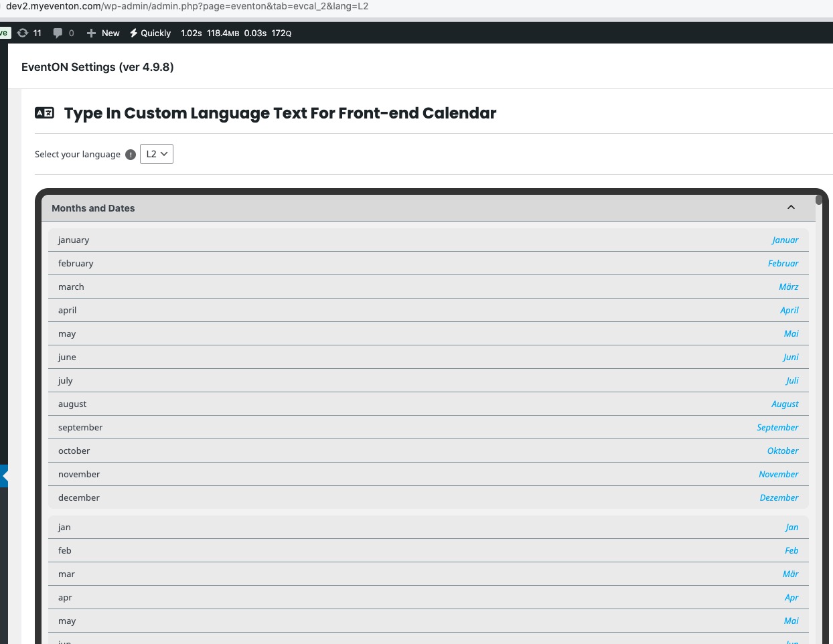Click the Months and Dates section header
833x644 pixels.
click(x=429, y=208)
